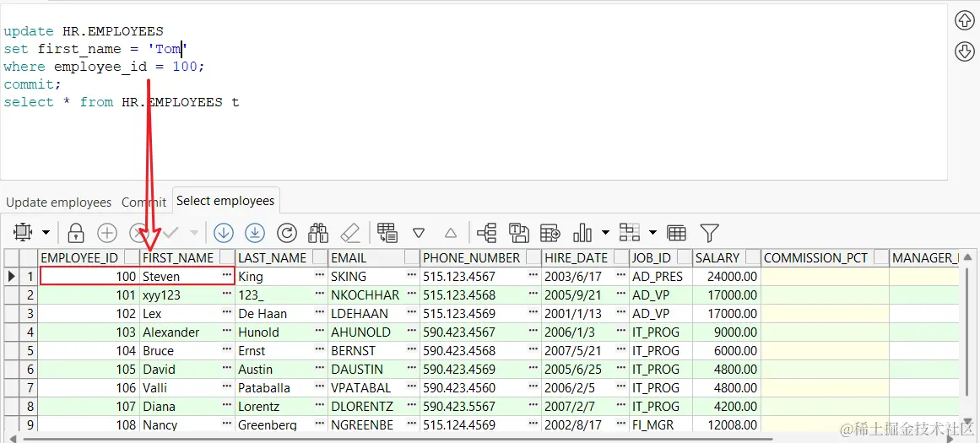Open the dropdown next to the grouped grid icon
The height and width of the screenshot is (443, 980).
click(653, 233)
